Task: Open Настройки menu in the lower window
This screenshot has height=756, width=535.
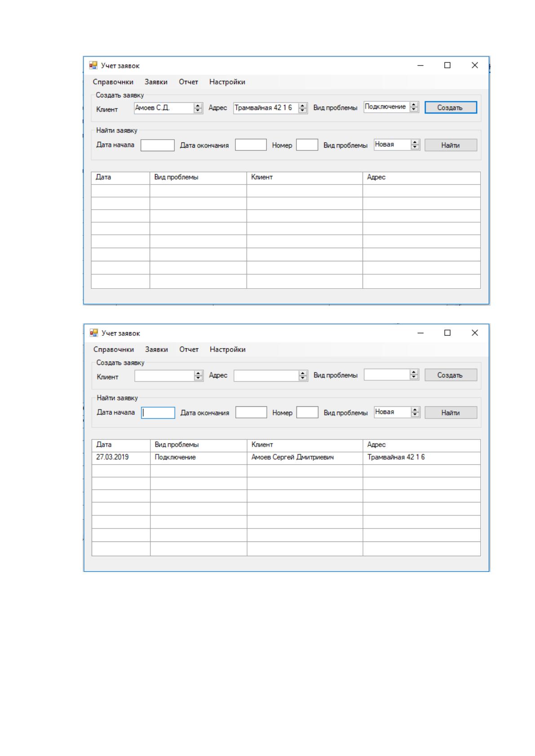Action: pyautogui.click(x=228, y=349)
